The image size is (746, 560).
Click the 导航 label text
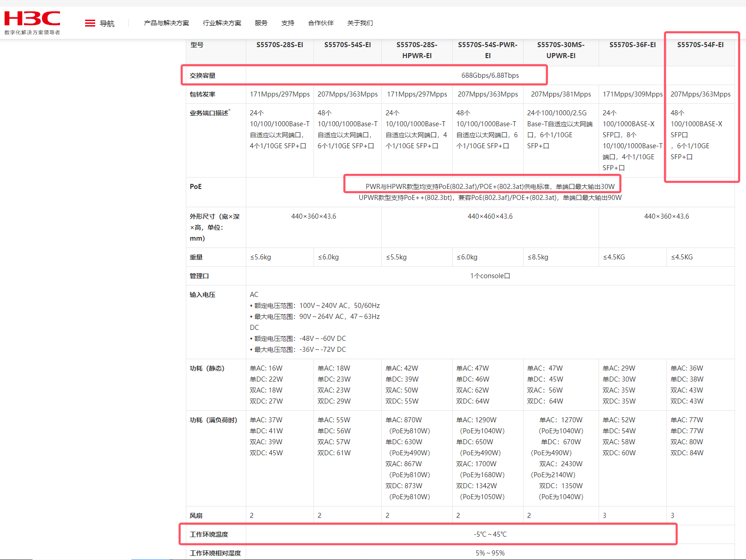[107, 23]
